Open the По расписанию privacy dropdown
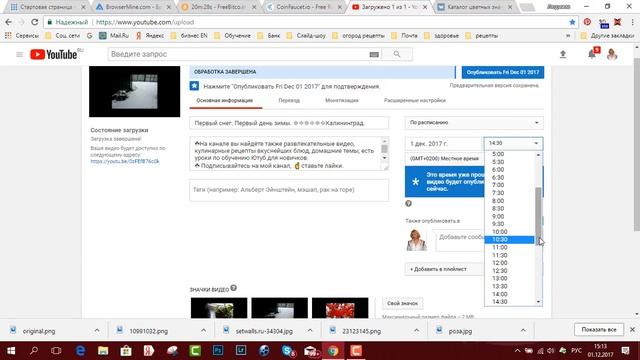 click(474, 122)
